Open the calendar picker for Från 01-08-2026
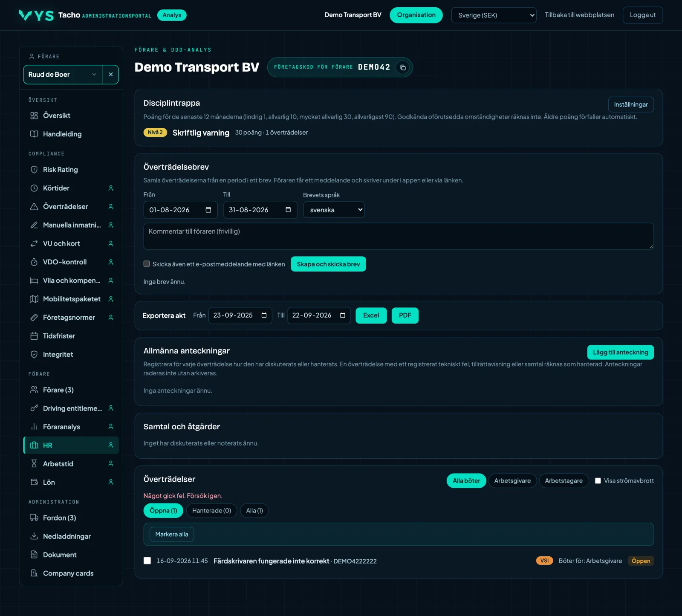Viewport: 682px width, 616px height. pyautogui.click(x=208, y=210)
